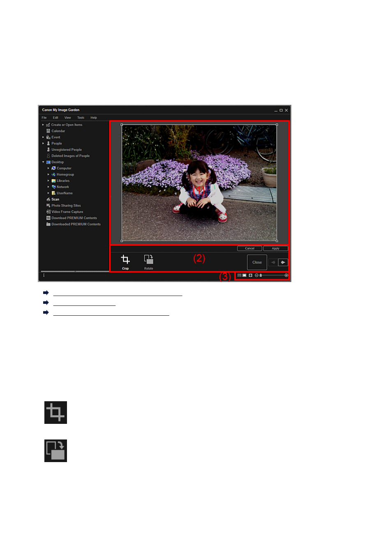Expand the Event node
The height and width of the screenshot is (555, 392).
pos(43,137)
